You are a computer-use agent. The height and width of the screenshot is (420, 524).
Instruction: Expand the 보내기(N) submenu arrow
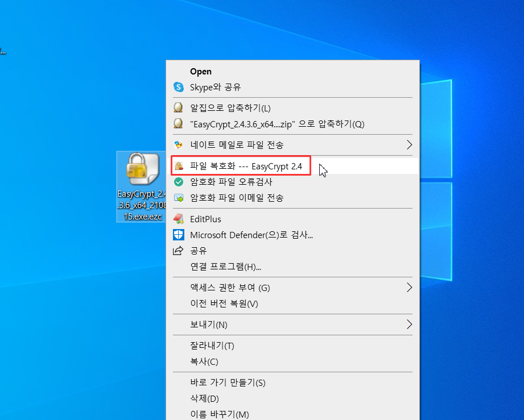[x=409, y=324]
